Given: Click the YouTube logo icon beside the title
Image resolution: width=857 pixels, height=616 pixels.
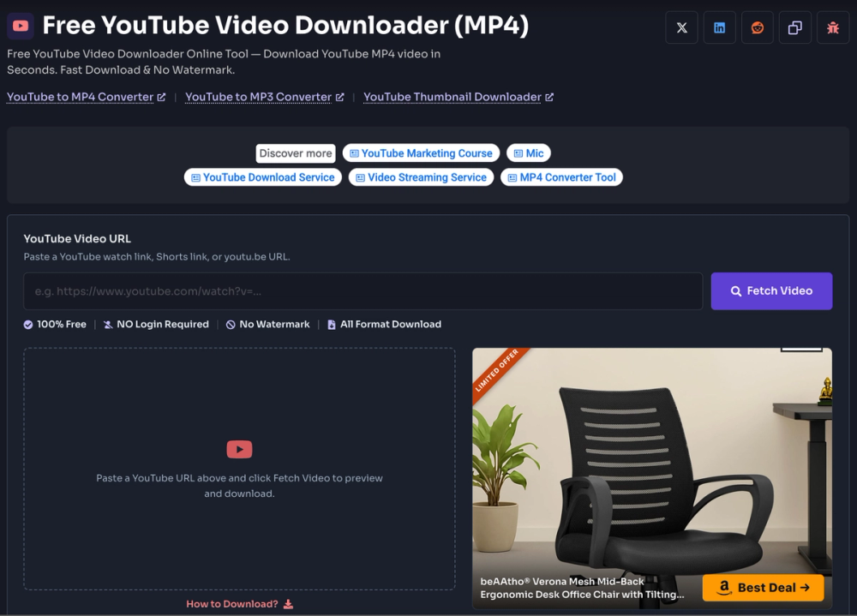Looking at the screenshot, I should click(x=21, y=26).
